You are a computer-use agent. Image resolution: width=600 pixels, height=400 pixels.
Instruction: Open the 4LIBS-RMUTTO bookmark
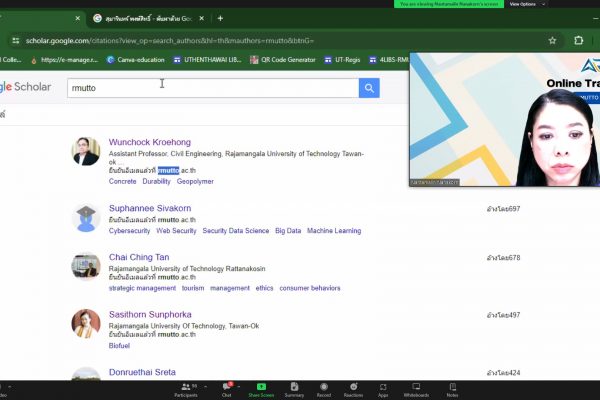point(389,60)
